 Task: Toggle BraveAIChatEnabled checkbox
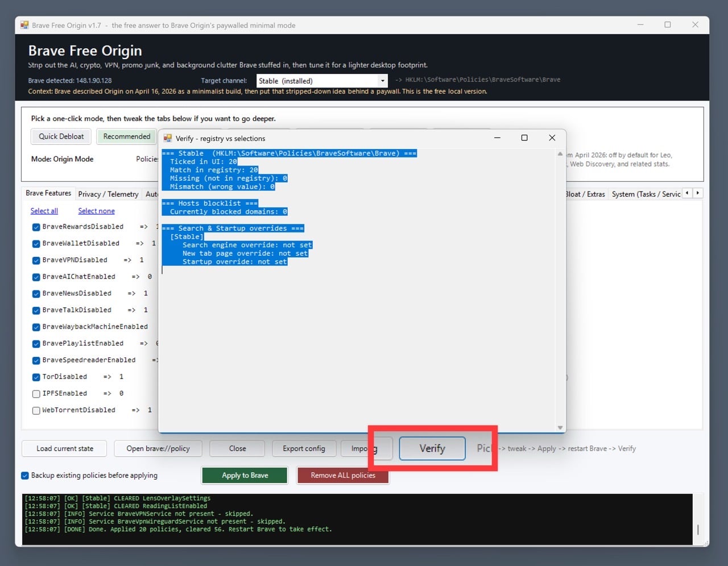[x=36, y=277]
